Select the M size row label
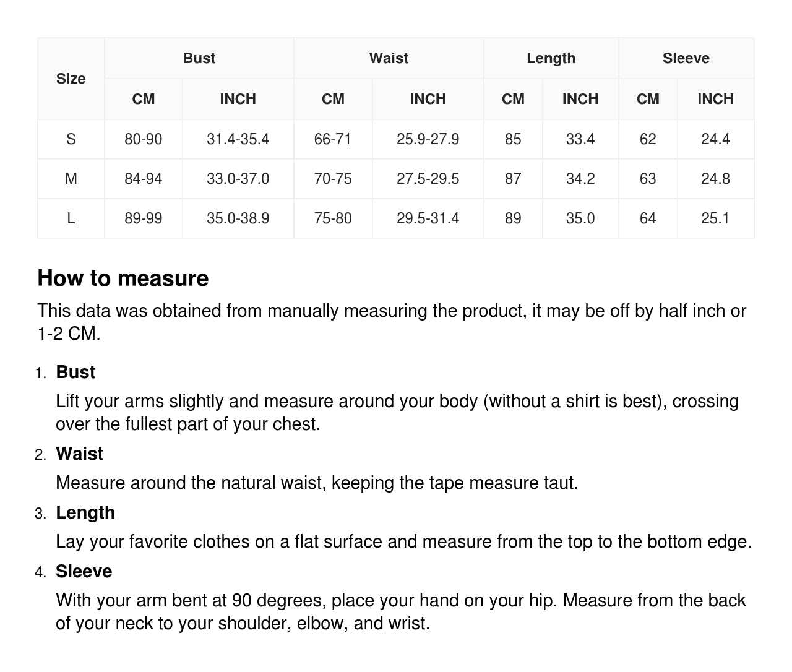 tap(71, 179)
